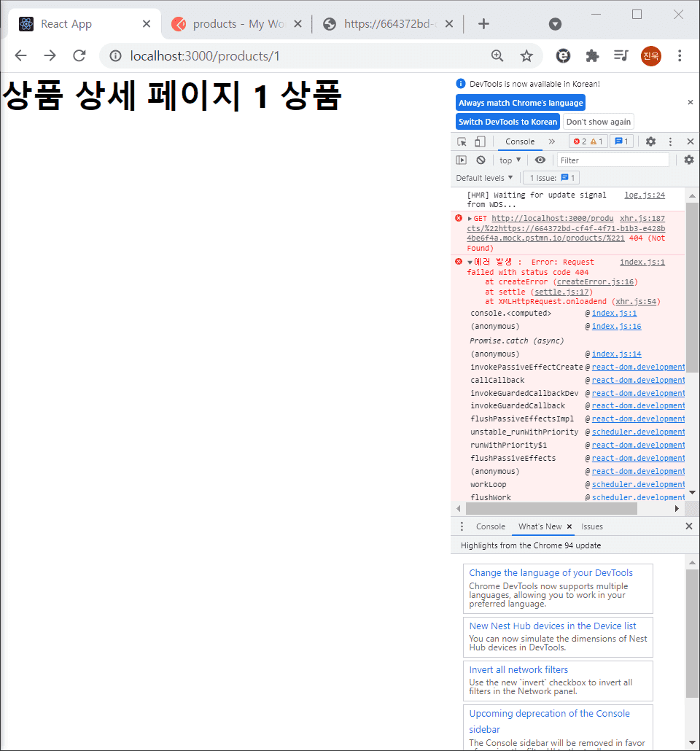This screenshot has width=700, height=751.
Task: Open the top context dropdown
Action: point(510,160)
